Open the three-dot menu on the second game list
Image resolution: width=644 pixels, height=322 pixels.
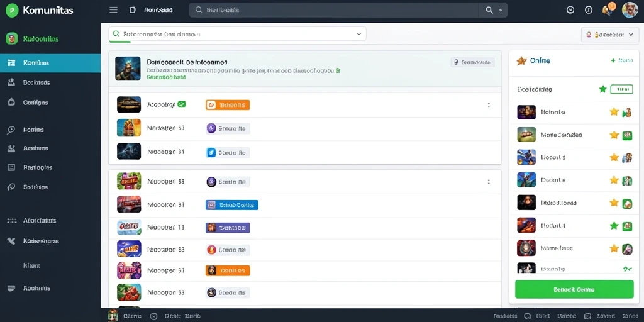pyautogui.click(x=489, y=182)
